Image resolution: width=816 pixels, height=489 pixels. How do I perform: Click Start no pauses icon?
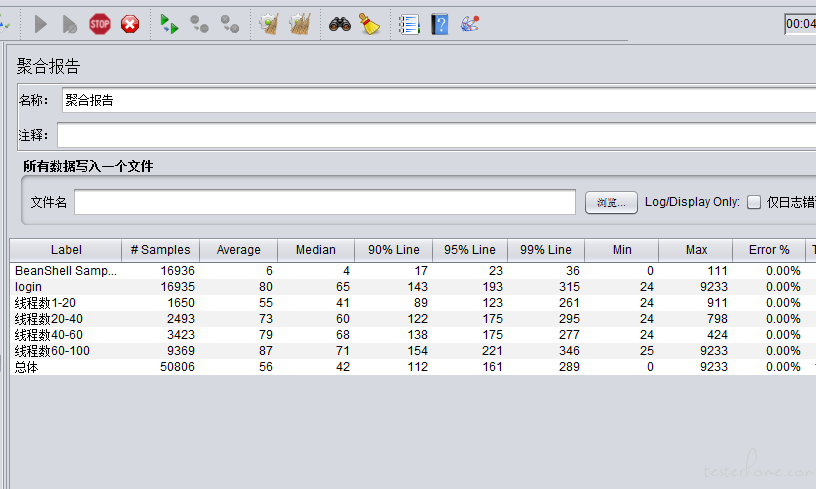70,24
